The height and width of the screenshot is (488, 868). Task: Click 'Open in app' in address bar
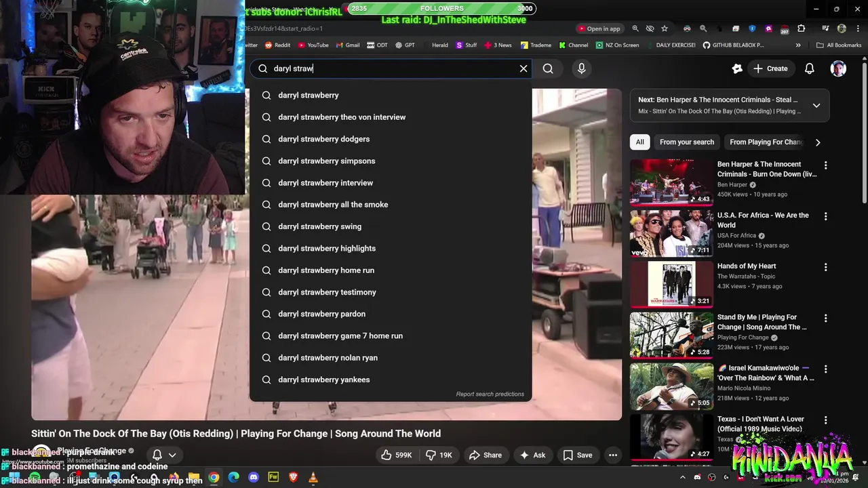point(599,28)
